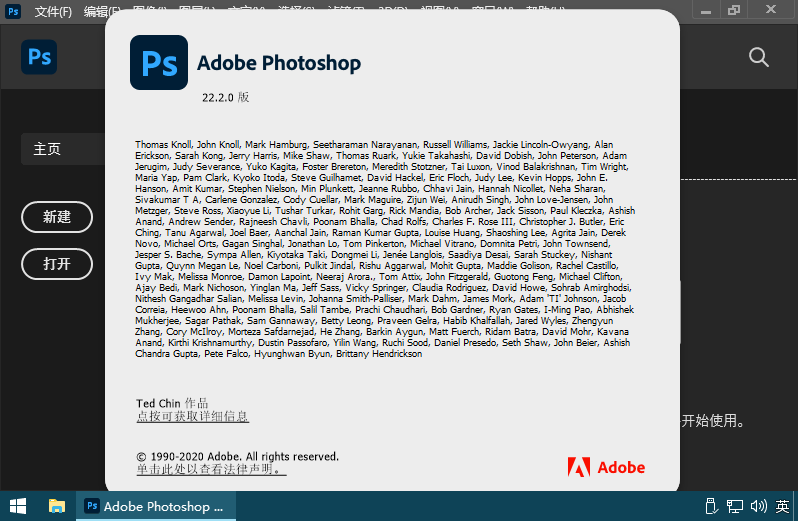Click the Ps home icon in main window
This screenshot has width=798, height=521.
click(x=39, y=57)
